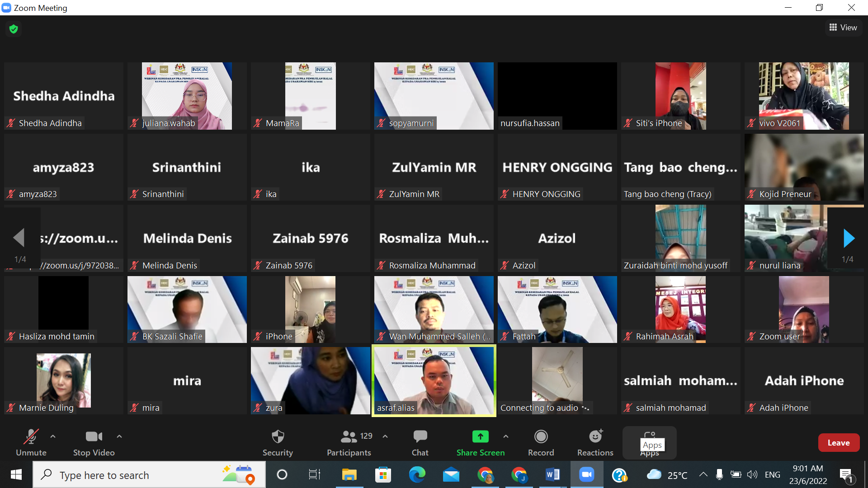Unmute the microphone
Screen dimensions: 868x488
tap(31, 437)
